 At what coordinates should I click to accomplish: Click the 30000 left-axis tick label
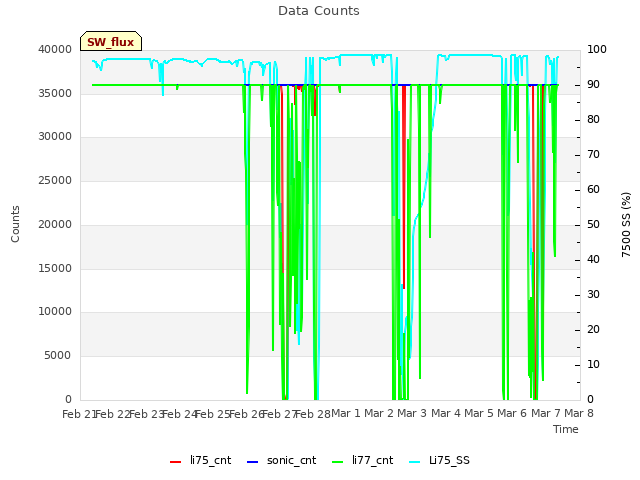coord(55,137)
